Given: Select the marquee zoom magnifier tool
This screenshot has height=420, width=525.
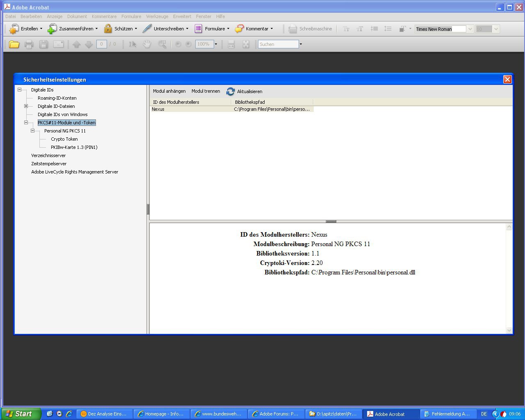Looking at the screenshot, I should coord(162,44).
